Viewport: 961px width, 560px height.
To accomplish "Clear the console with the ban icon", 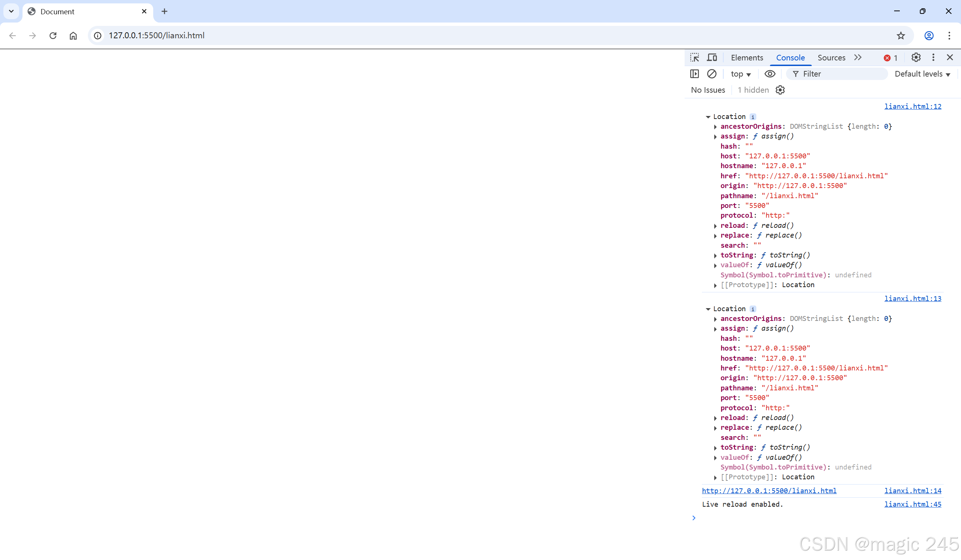I will (x=711, y=74).
